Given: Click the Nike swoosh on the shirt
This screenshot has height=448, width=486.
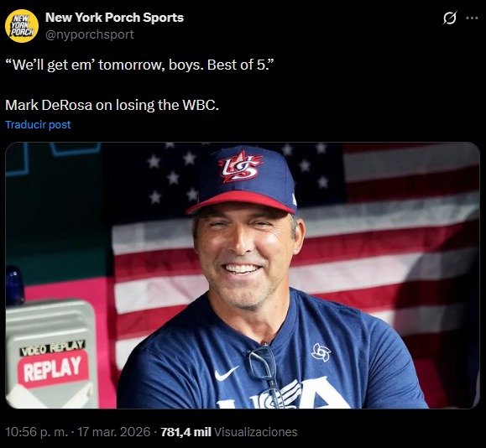Looking at the screenshot, I should (226, 373).
